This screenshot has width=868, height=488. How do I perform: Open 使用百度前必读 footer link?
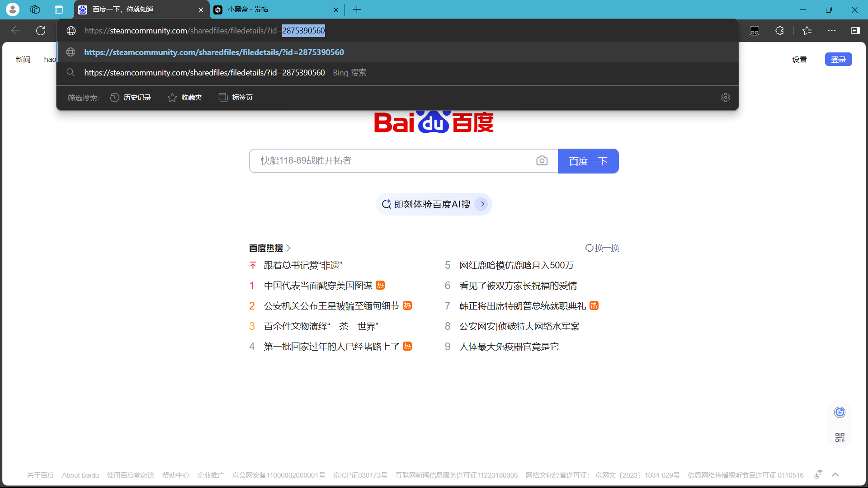coord(131,475)
